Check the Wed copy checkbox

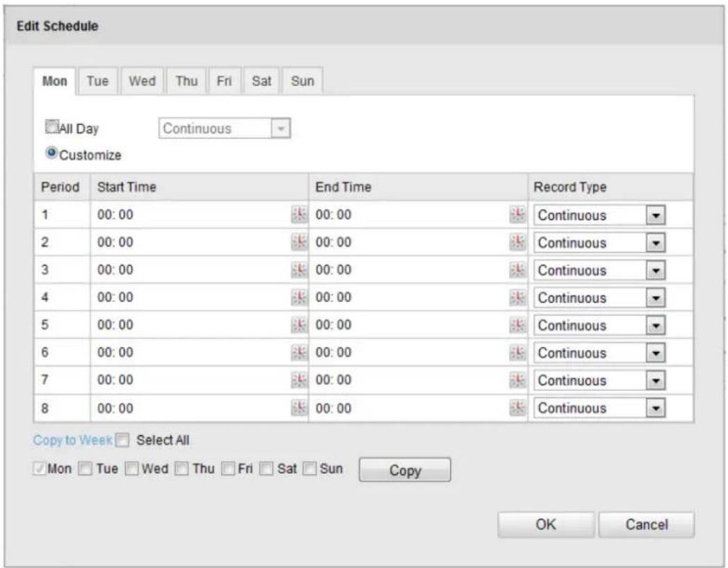click(x=132, y=469)
